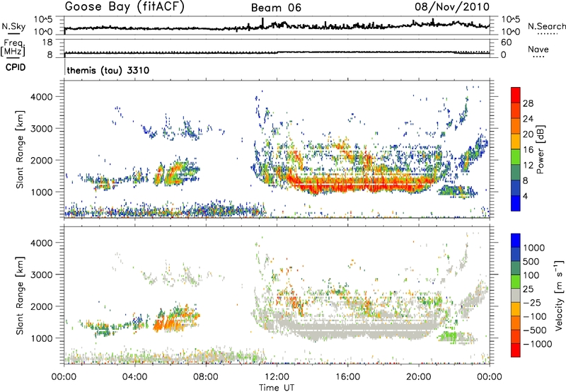Select the '24' label on Power colorbar

[528, 119]
